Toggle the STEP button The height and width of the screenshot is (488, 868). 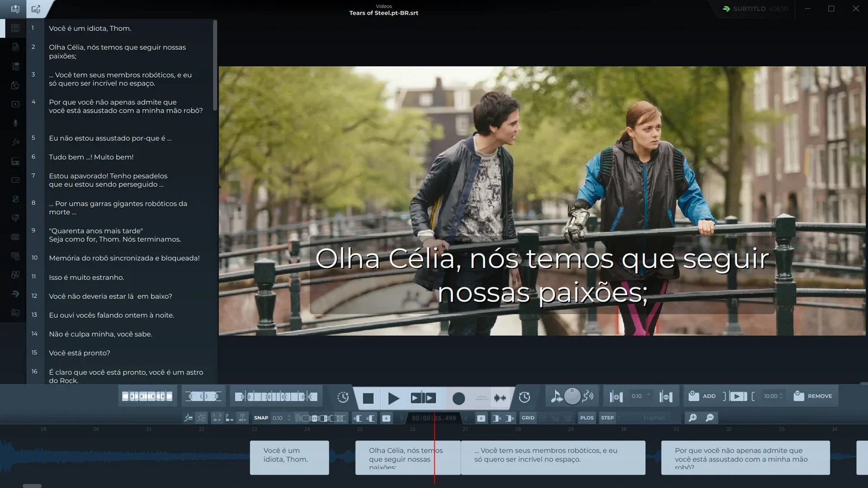608,418
